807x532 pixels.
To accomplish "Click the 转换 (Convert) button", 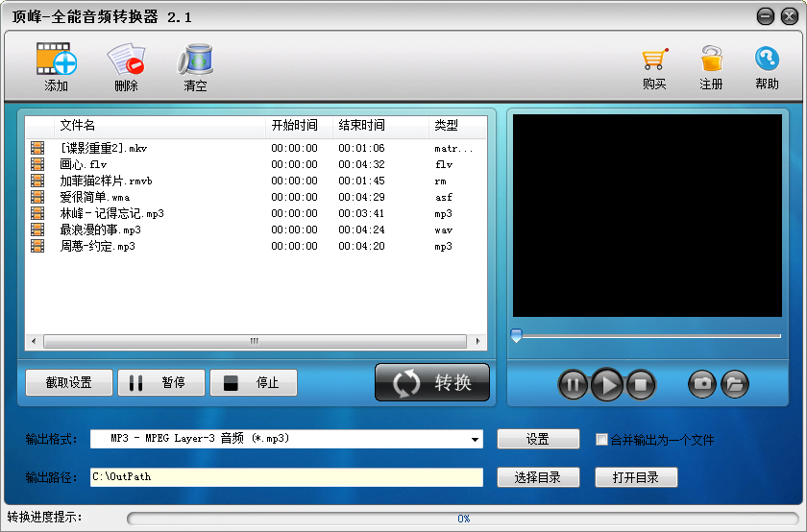I will click(x=432, y=382).
